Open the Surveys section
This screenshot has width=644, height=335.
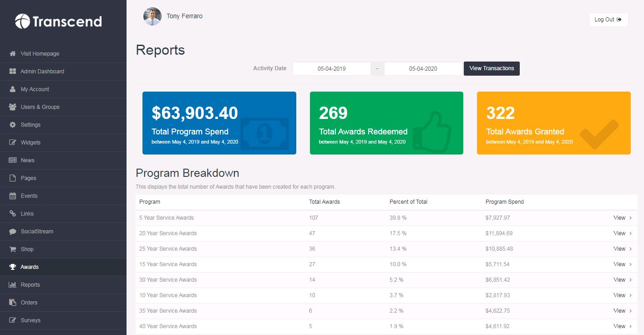pos(63,320)
